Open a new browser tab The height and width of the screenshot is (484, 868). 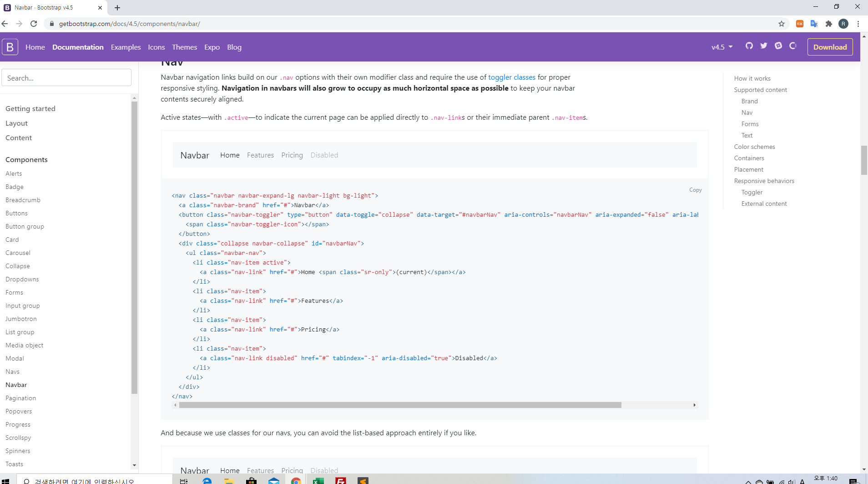point(117,8)
